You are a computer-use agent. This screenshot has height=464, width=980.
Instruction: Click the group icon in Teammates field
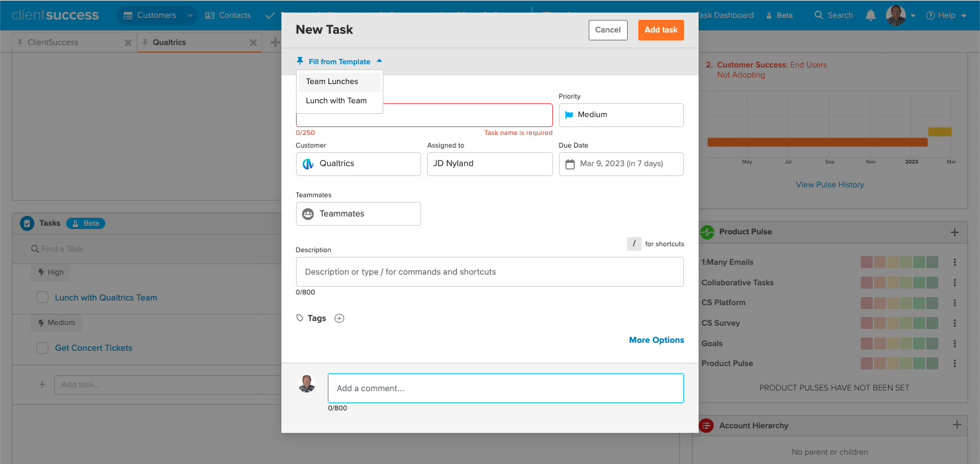308,214
